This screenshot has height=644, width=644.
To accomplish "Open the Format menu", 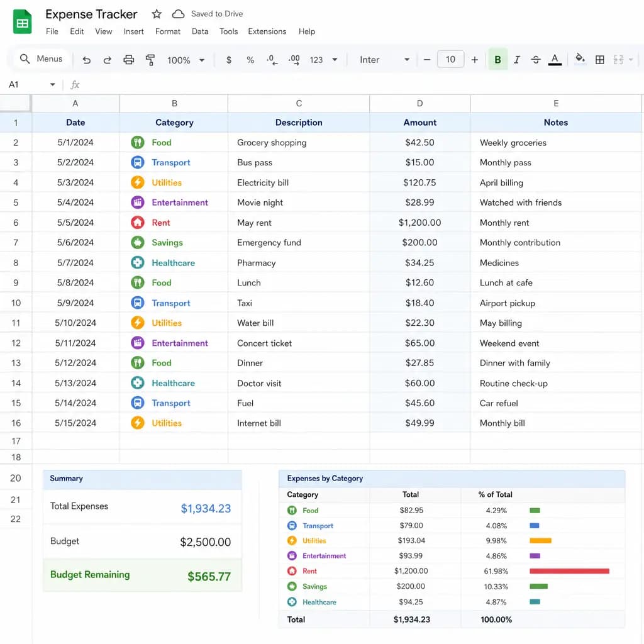I will coord(167,31).
